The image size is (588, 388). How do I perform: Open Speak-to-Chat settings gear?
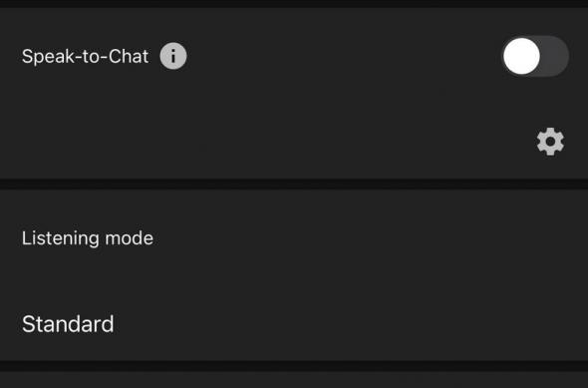(x=550, y=142)
